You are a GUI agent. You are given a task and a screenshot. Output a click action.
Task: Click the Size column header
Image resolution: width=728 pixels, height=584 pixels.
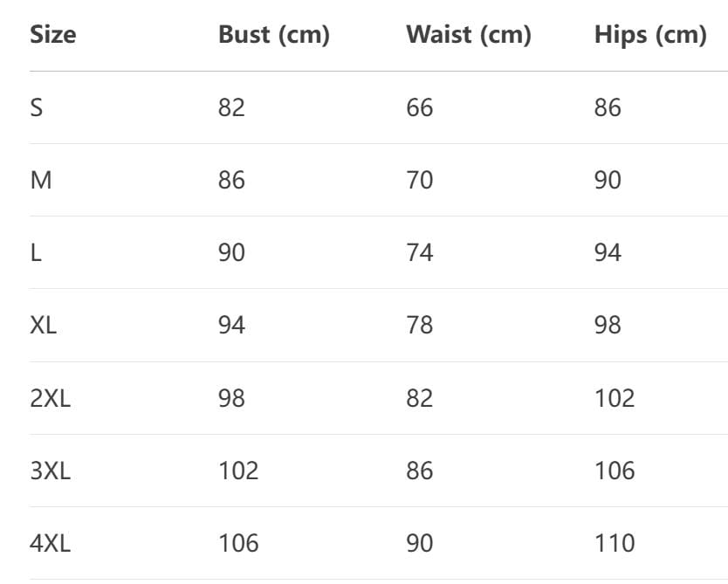[53, 35]
